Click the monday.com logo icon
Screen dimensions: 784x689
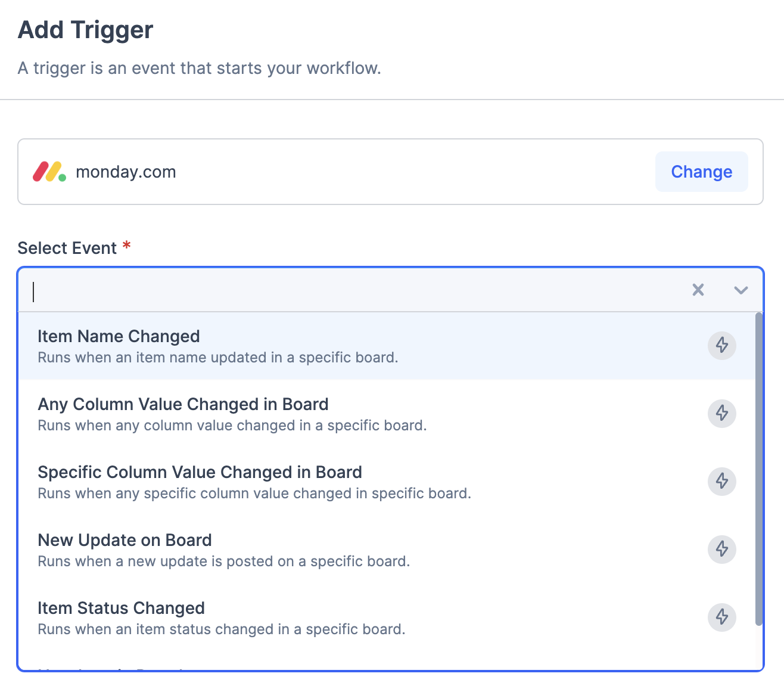(49, 172)
